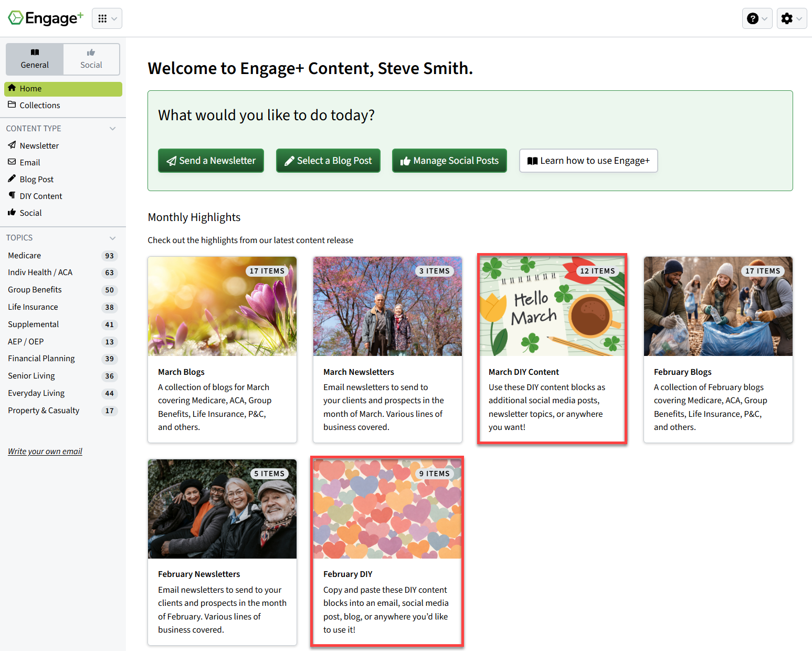812x651 pixels.
Task: Click the March Blogs card title
Action: (181, 372)
